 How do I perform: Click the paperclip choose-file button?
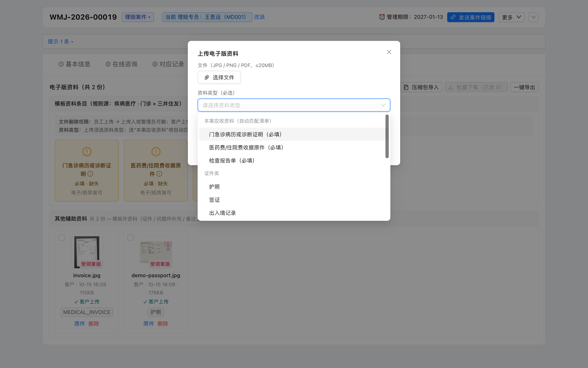pyautogui.click(x=219, y=77)
